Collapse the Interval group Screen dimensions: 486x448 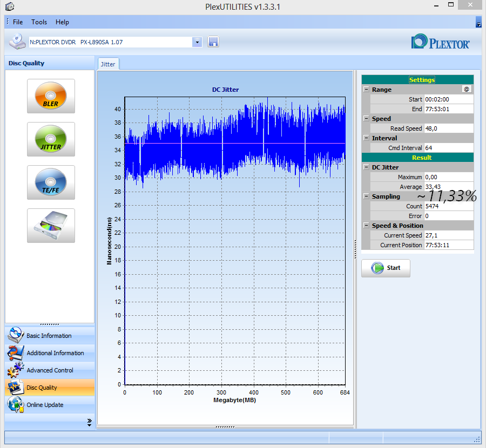366,138
